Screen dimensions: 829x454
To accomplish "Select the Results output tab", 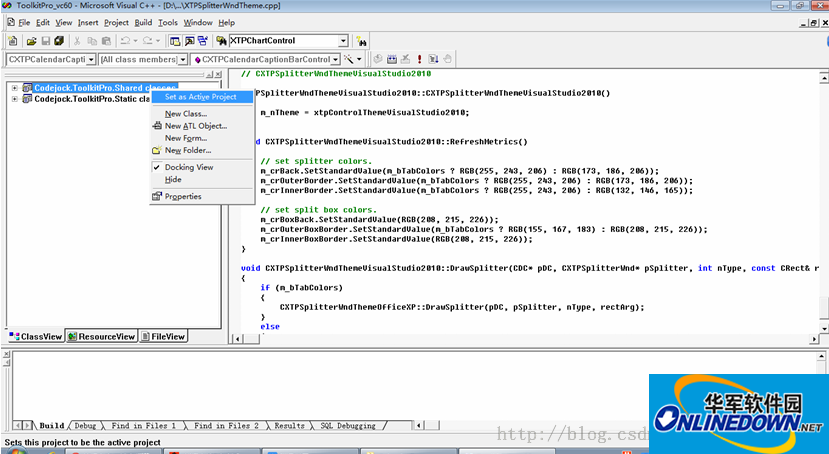I will coord(289,425).
